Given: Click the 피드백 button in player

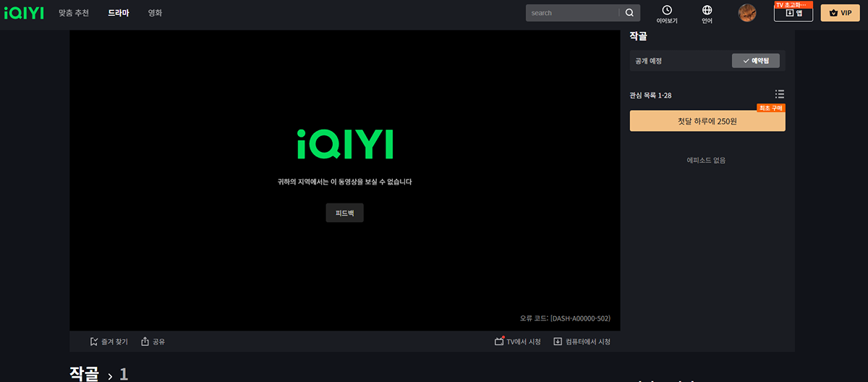Looking at the screenshot, I should coord(344,213).
